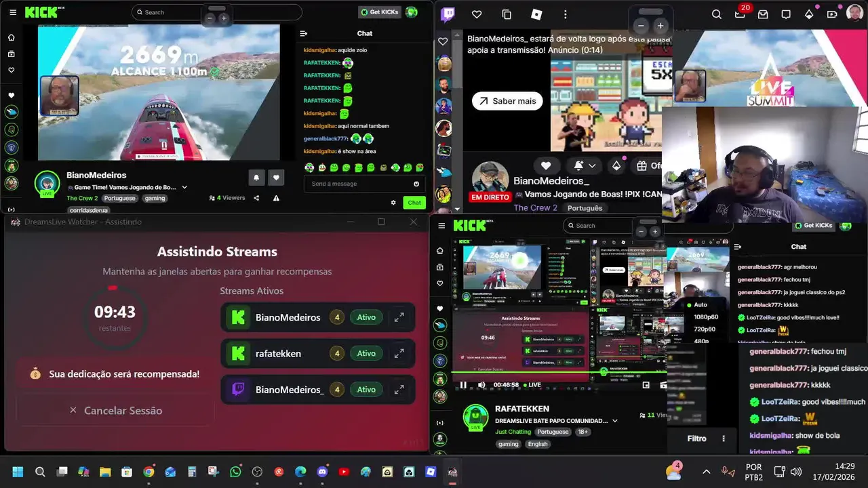This screenshot has width=868, height=488.
Task: Send message with green Chat button
Action: point(414,203)
